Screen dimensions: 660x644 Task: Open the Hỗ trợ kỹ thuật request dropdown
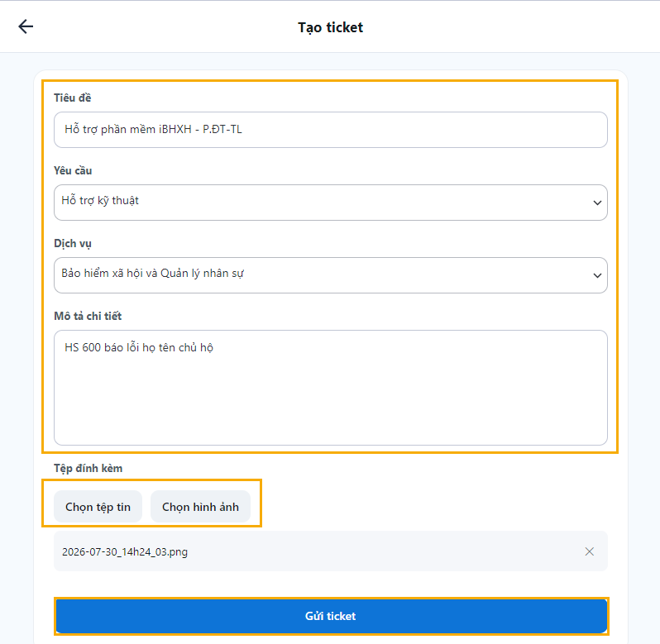pos(331,203)
